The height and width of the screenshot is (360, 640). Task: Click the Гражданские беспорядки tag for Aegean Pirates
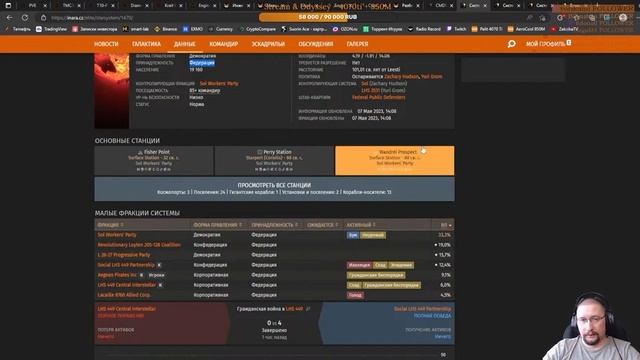376,275
